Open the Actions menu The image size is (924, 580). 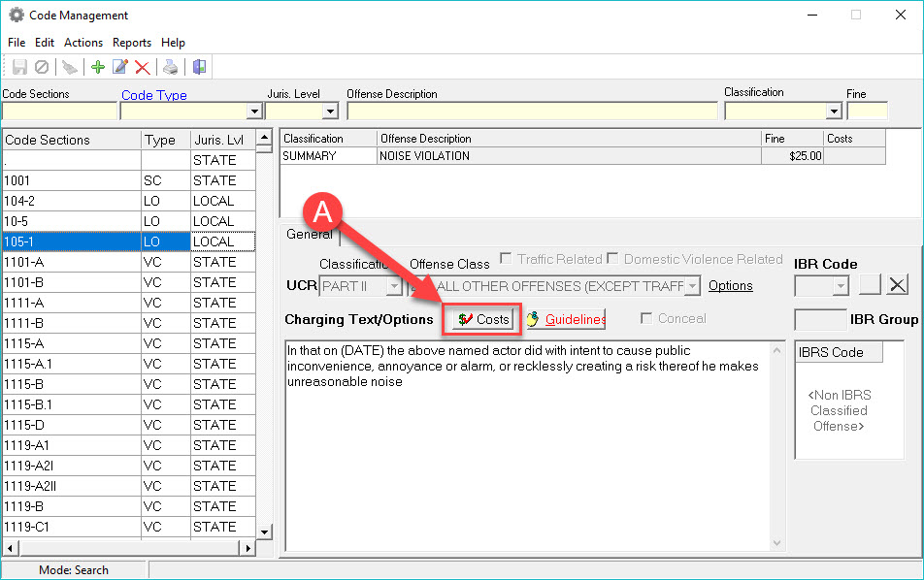click(83, 43)
